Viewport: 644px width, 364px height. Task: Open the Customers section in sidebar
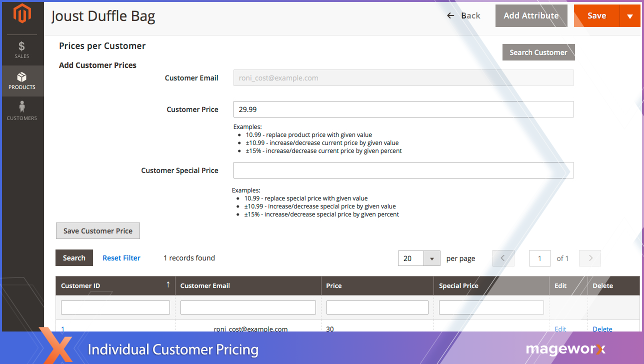click(22, 111)
